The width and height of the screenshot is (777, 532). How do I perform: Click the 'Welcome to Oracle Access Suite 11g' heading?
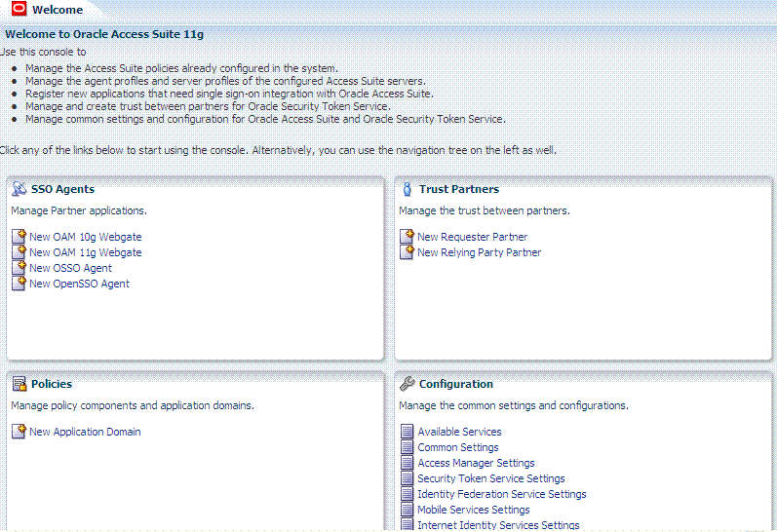pos(104,34)
